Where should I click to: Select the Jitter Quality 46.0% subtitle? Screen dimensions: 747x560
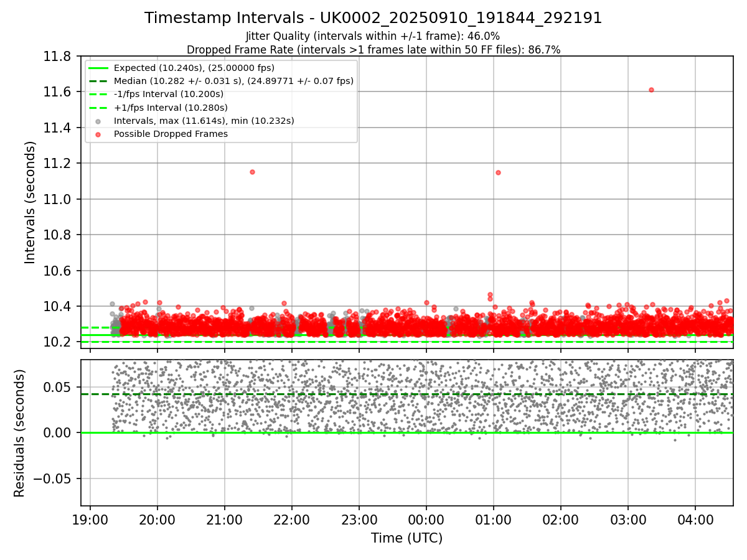[373, 36]
